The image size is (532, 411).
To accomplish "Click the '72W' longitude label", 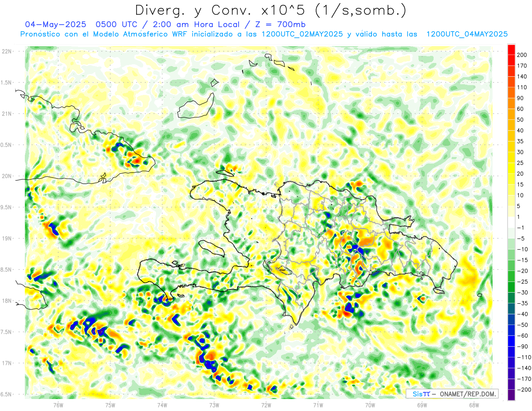I will pyautogui.click(x=266, y=405).
